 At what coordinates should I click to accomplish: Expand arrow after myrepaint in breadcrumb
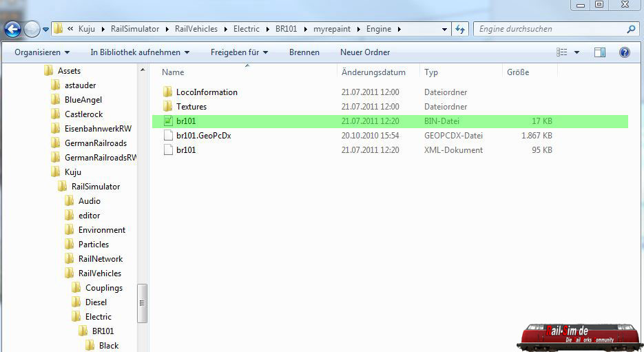click(359, 29)
